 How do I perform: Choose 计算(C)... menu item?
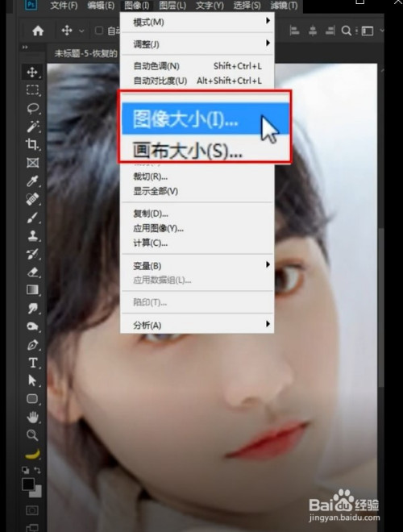point(197,243)
